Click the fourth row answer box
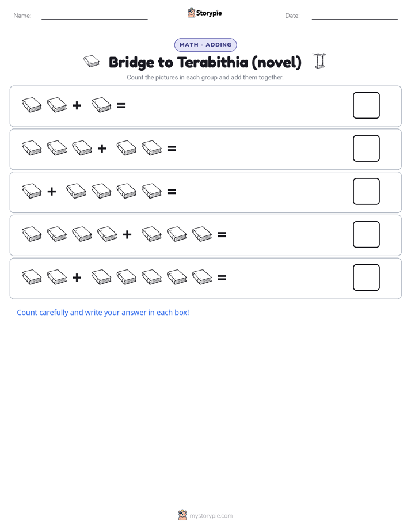This screenshot has width=411, height=532. (x=366, y=234)
